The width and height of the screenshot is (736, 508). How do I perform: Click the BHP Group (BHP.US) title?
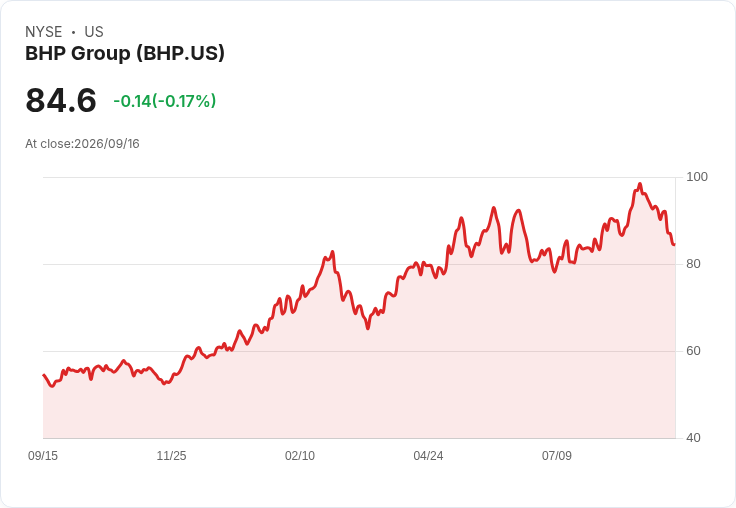click(x=125, y=53)
